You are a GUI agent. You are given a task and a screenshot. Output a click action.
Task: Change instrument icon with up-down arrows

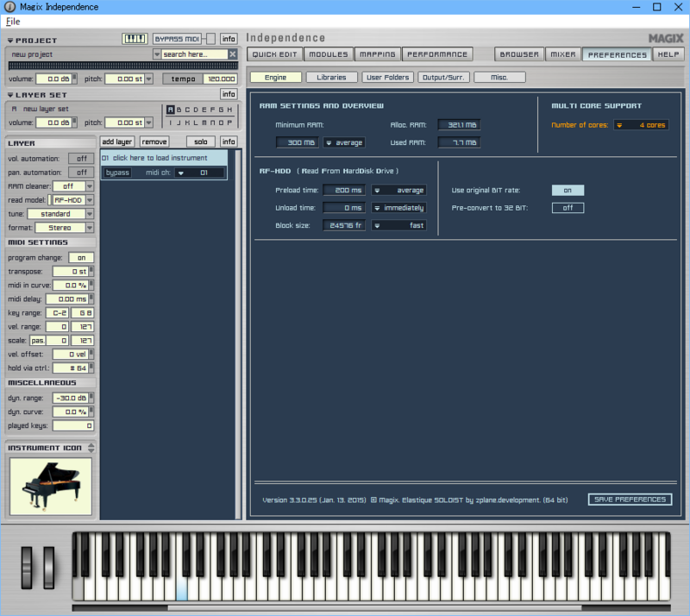pyautogui.click(x=91, y=448)
